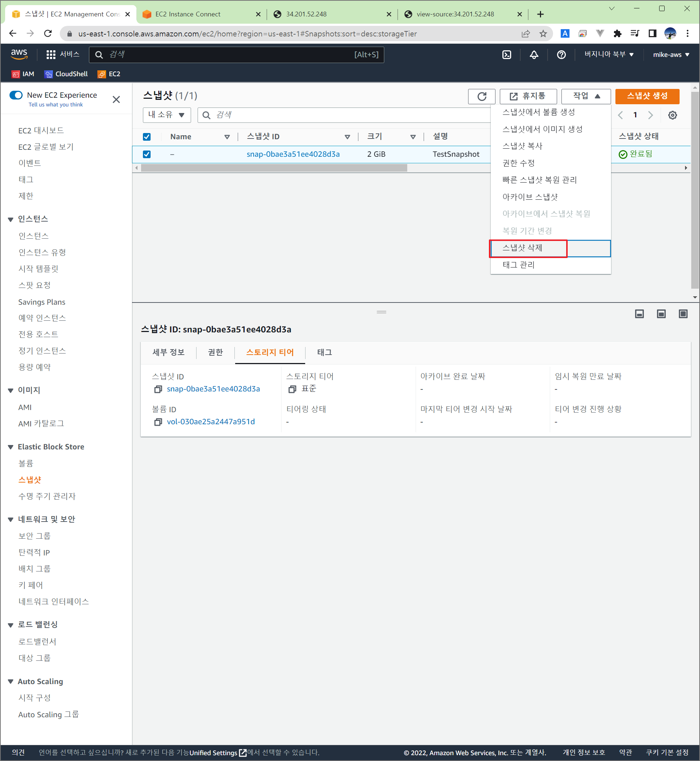
Task: Open the vol-030ae25a2447a951d volume link
Action: [211, 422]
